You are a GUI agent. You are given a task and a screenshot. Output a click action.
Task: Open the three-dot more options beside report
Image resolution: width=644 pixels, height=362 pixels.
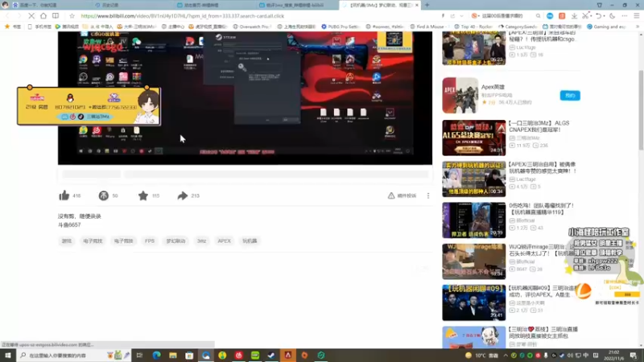(428, 195)
